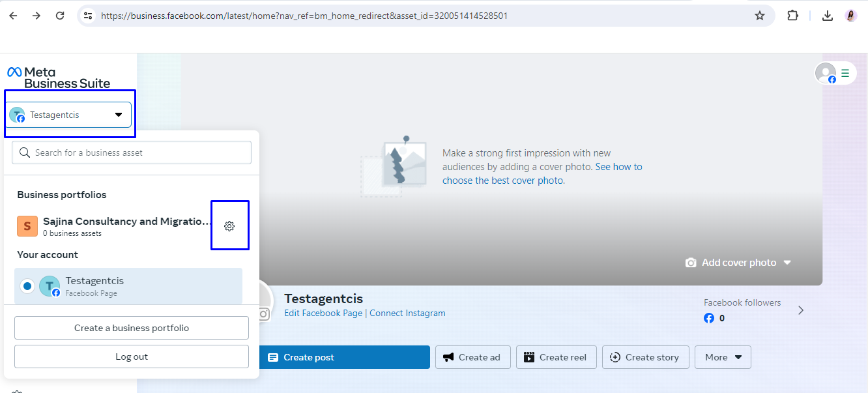The width and height of the screenshot is (868, 393).
Task: Click the Create reel button
Action: pyautogui.click(x=557, y=357)
